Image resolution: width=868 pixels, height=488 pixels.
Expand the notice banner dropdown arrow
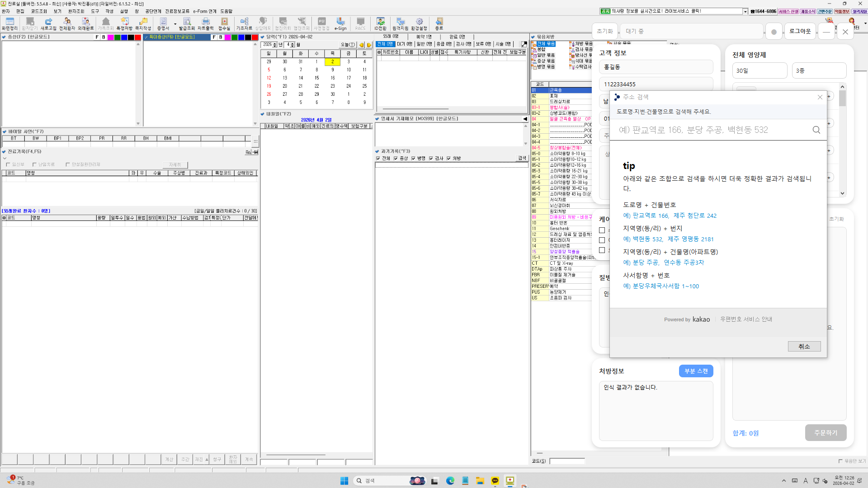click(x=745, y=11)
